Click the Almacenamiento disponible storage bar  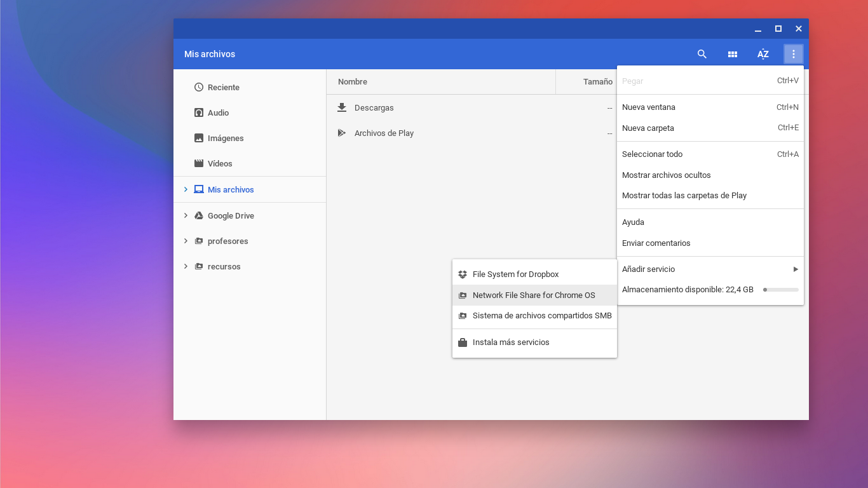780,289
